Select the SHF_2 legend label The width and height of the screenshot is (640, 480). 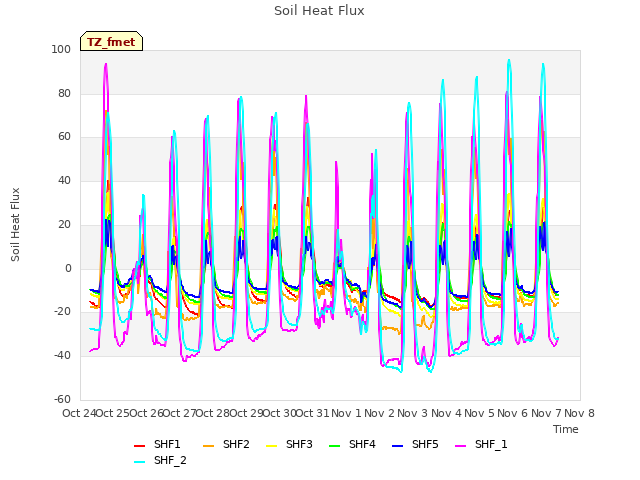170,460
